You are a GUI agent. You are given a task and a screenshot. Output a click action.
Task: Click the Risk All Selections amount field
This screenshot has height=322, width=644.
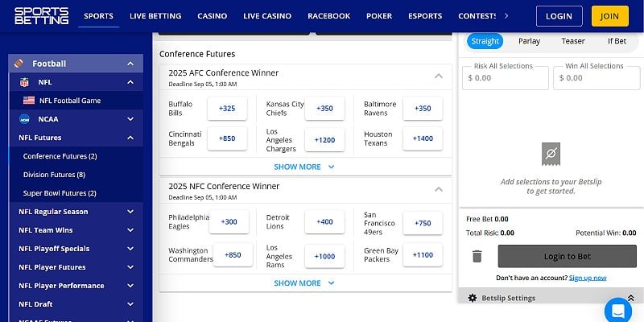point(506,78)
